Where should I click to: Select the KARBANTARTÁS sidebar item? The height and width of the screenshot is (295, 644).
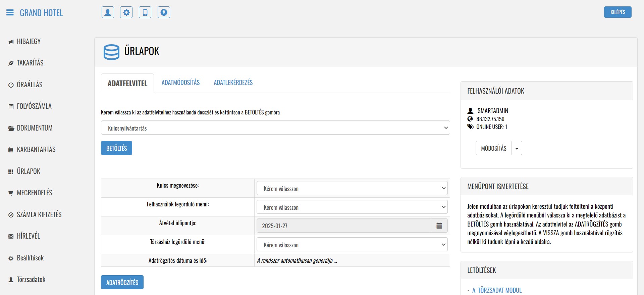(36, 150)
